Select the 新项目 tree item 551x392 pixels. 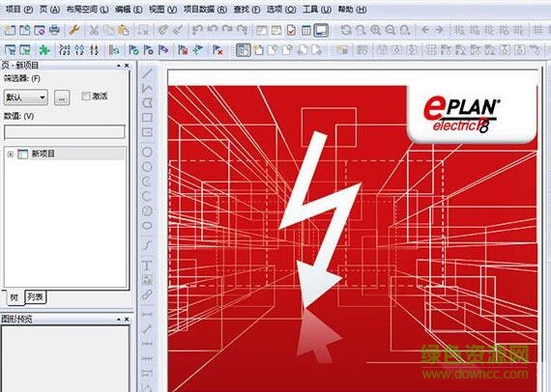pyautogui.click(x=43, y=154)
